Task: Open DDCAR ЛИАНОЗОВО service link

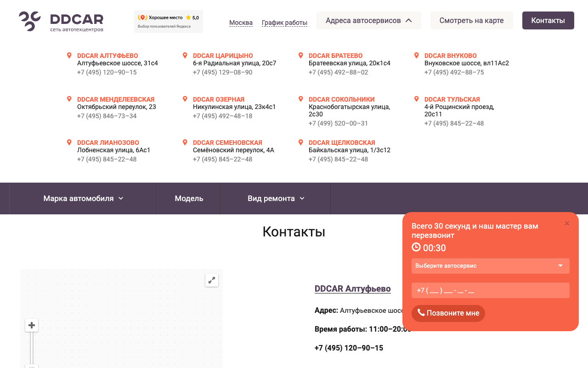Action: click(x=108, y=143)
